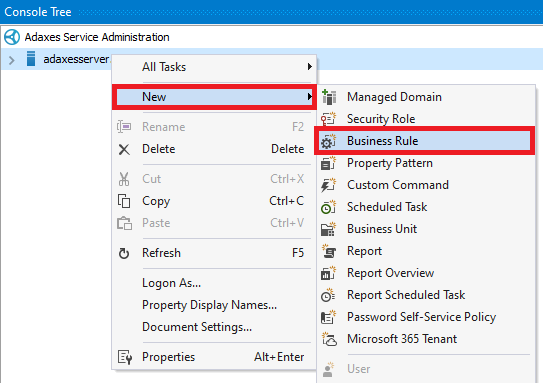Create a new Password Self-Service Policy

click(x=425, y=317)
